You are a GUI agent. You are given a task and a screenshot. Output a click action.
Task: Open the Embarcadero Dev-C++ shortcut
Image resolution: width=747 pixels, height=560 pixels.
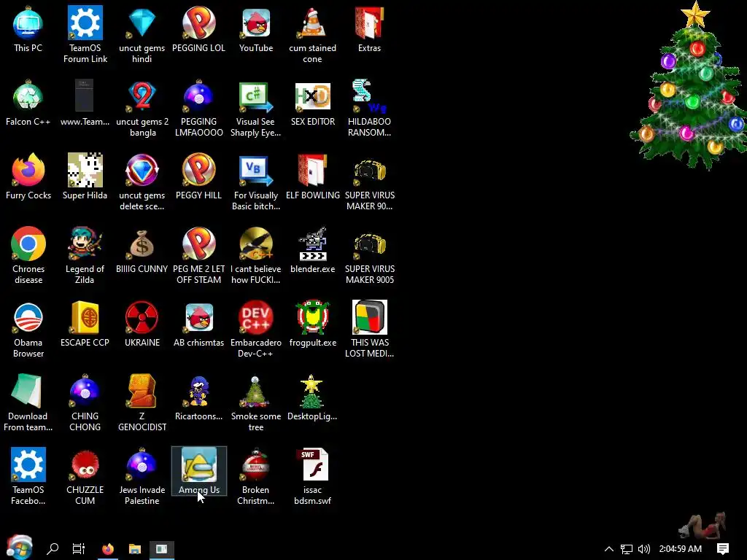point(256,330)
